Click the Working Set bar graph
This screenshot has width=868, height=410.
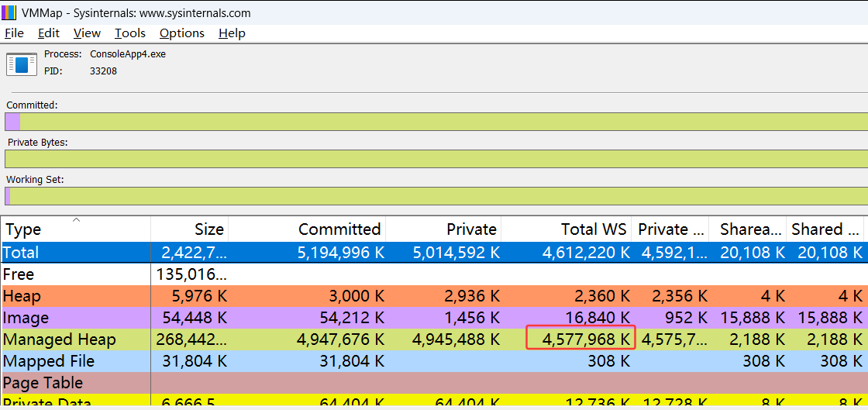tap(434, 196)
